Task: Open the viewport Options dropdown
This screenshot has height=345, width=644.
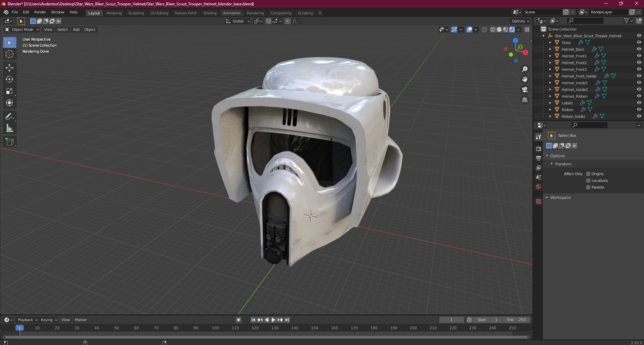Action: [520, 21]
